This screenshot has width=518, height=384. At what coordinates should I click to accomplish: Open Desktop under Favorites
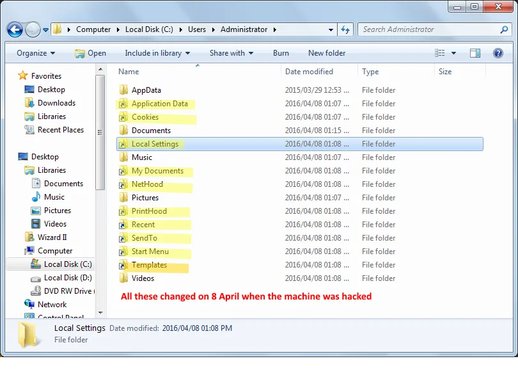[45, 89]
